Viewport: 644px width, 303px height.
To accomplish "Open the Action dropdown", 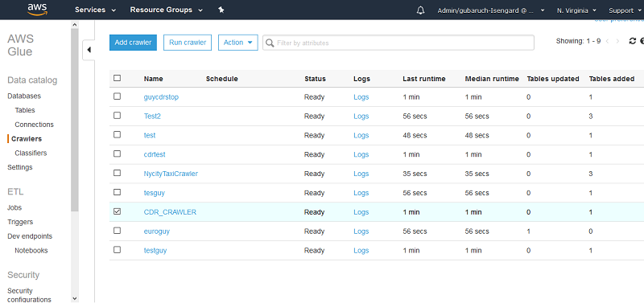I will point(237,43).
